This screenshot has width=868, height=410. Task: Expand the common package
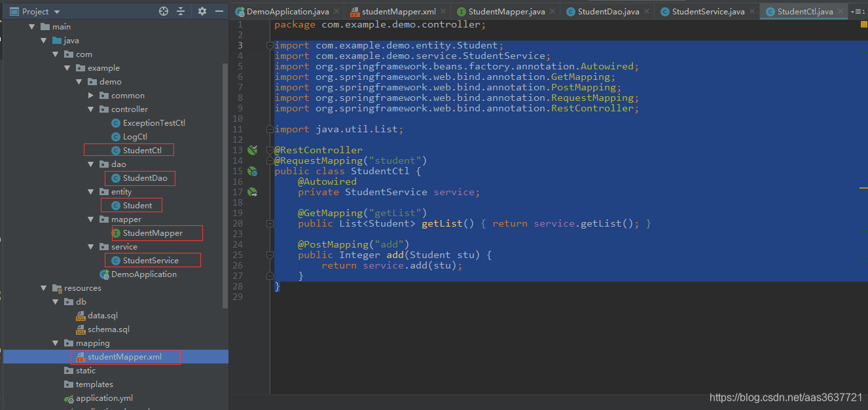(x=91, y=96)
